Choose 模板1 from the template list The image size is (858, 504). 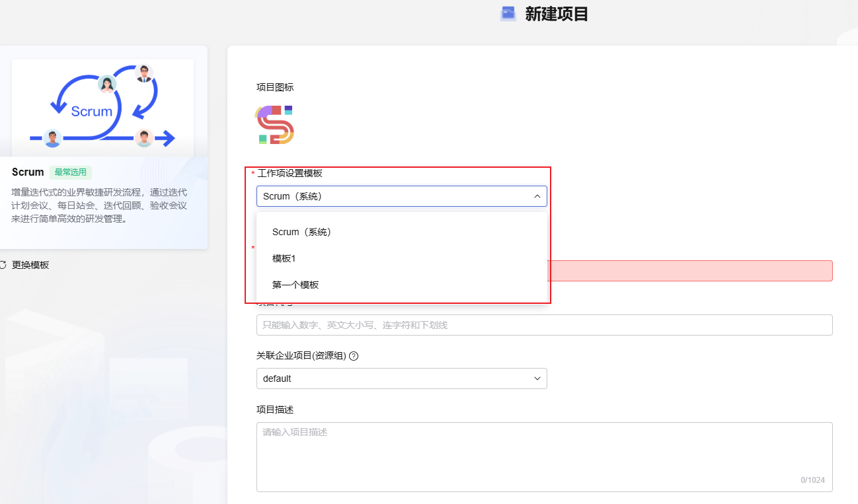pos(284,258)
